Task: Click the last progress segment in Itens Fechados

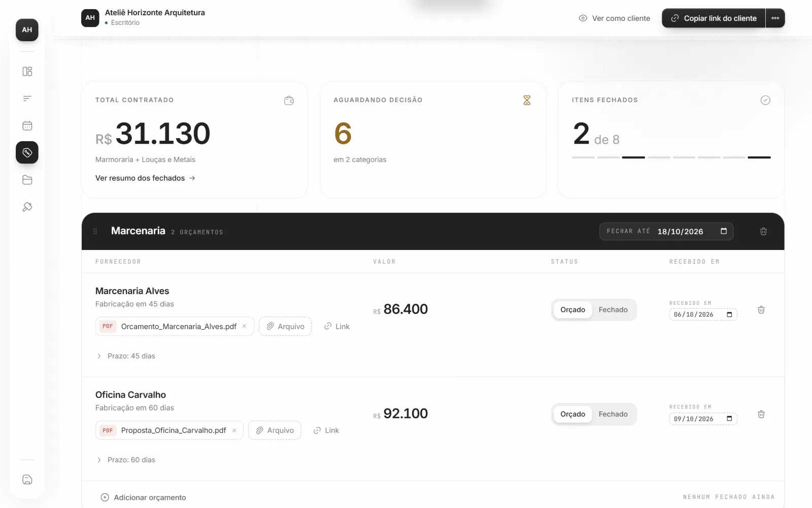Action: tap(759, 157)
